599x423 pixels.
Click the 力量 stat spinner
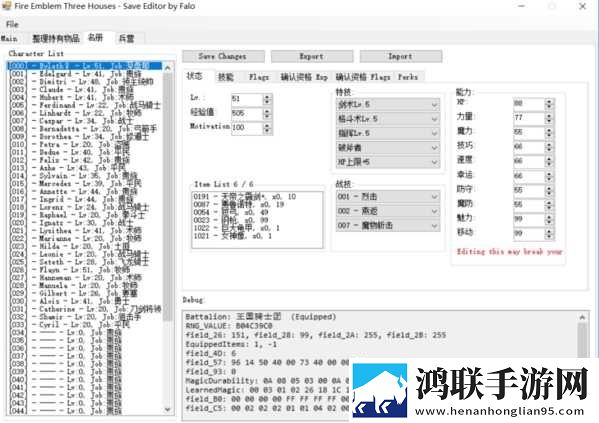click(x=549, y=118)
